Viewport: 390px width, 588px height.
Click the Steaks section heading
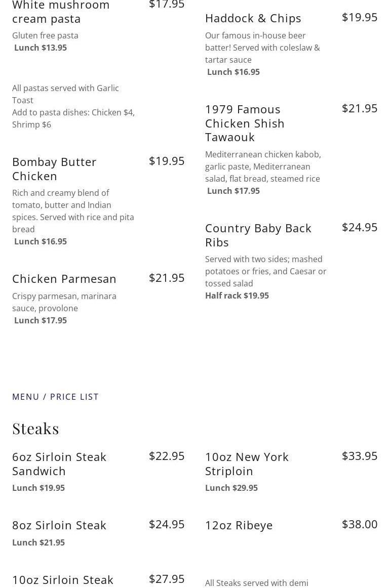(35, 429)
